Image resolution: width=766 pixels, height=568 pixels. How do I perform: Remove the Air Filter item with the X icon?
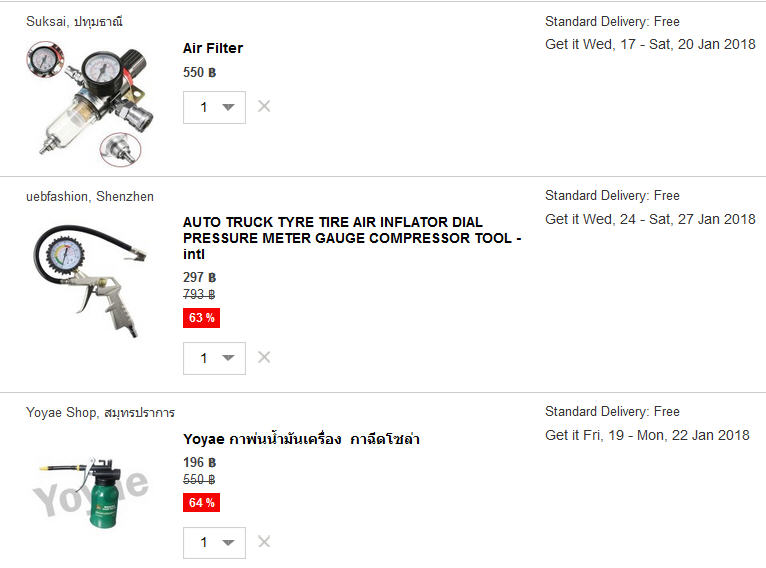pyautogui.click(x=264, y=106)
